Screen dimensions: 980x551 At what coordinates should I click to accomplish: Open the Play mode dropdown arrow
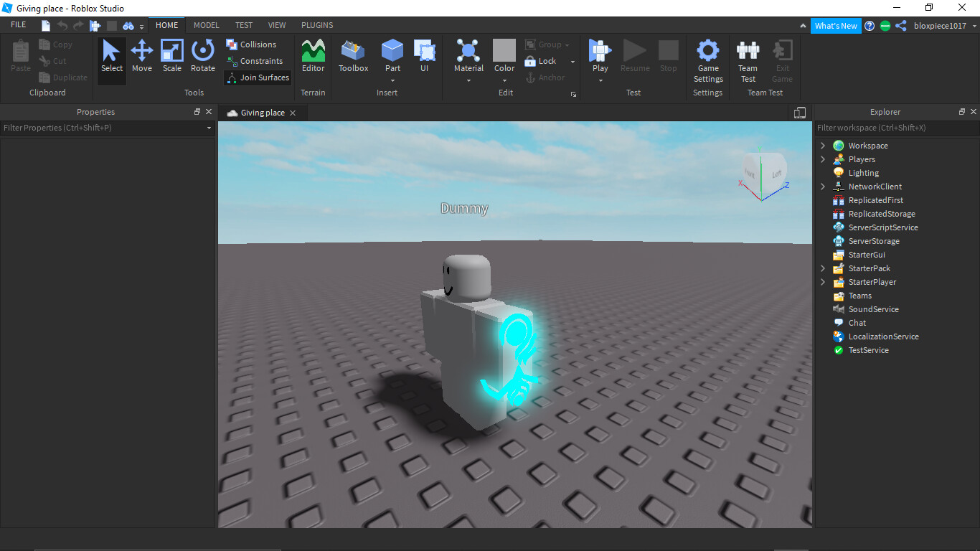600,80
